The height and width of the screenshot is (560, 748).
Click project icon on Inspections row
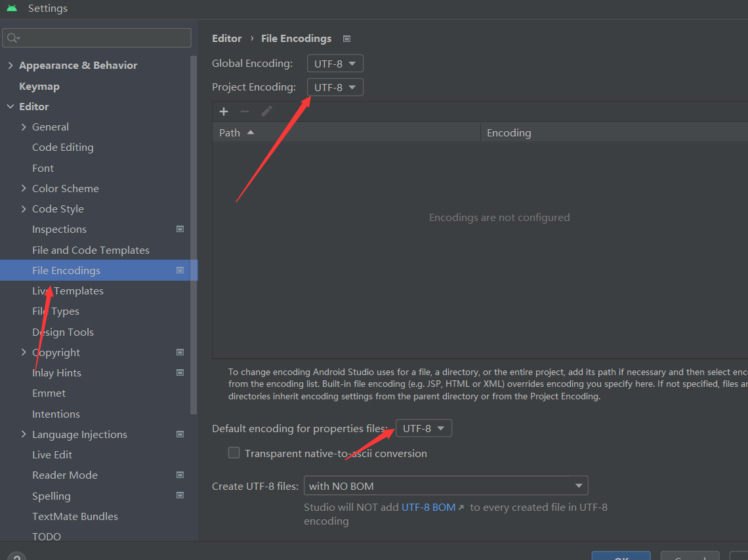[x=180, y=230]
